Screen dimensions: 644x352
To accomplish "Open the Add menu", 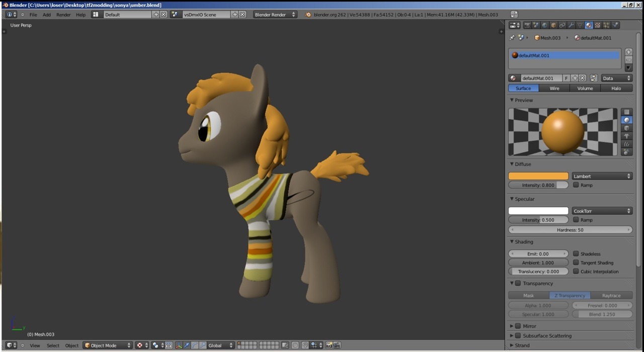I will click(47, 15).
